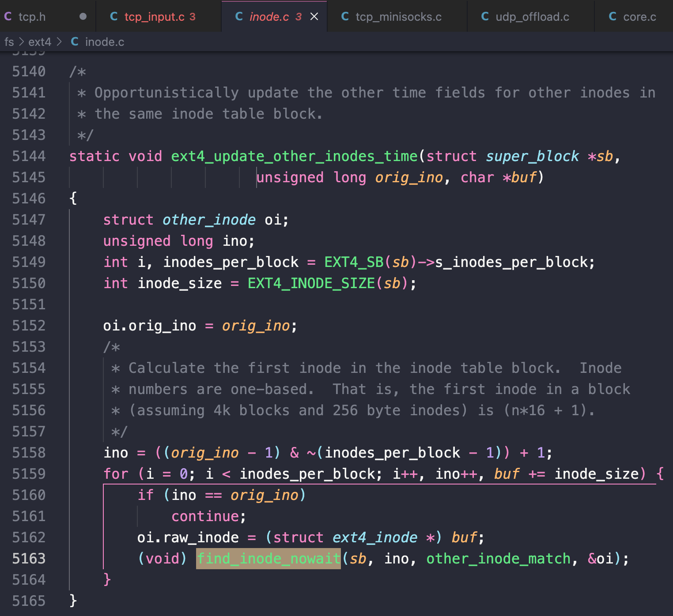Viewport: 673px width, 616px height.
Task: Click the function name ext4_update_other_inodes_time
Action: point(294,156)
